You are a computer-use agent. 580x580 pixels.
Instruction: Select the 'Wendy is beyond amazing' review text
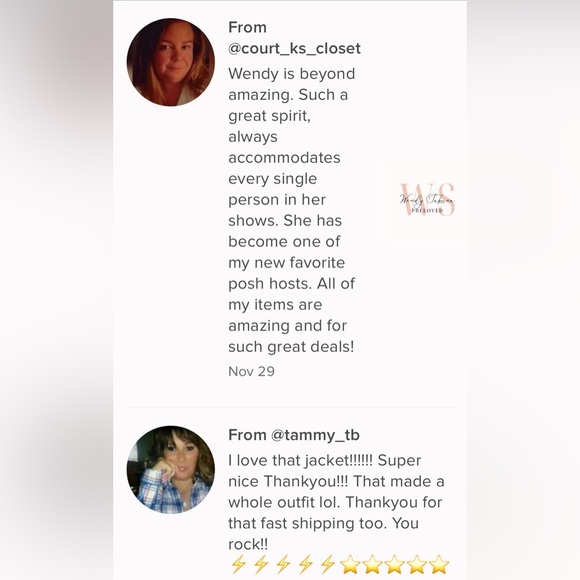(x=291, y=210)
